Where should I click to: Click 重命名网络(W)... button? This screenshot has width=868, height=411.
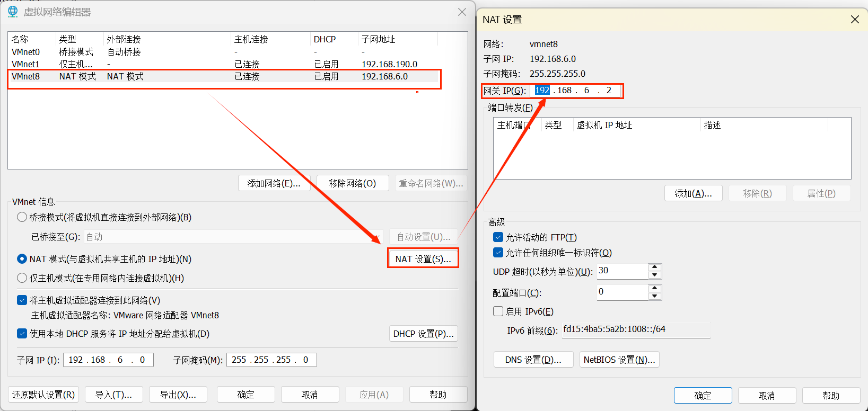[431, 183]
